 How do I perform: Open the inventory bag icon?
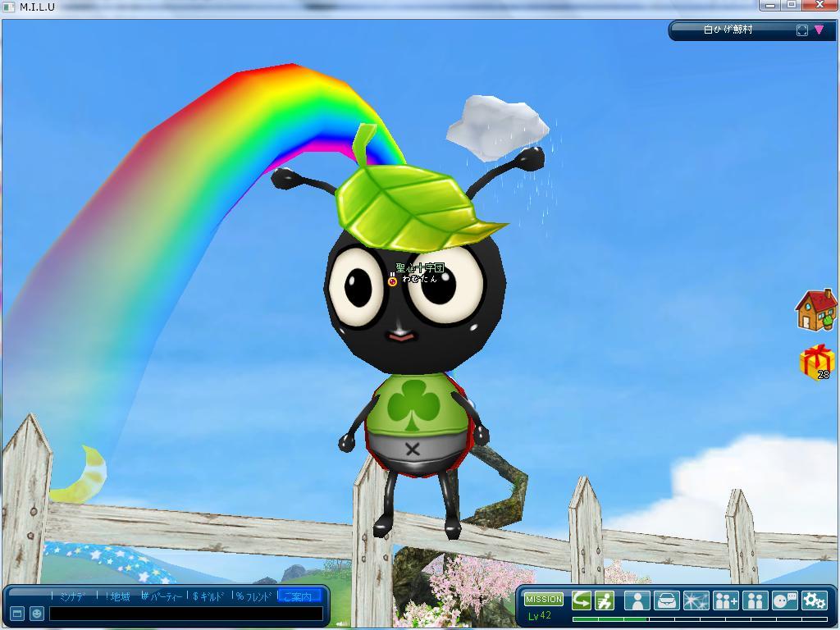point(666,600)
